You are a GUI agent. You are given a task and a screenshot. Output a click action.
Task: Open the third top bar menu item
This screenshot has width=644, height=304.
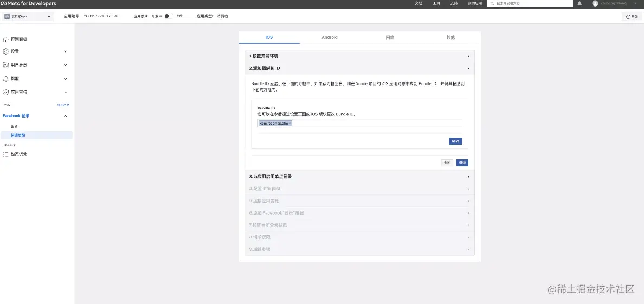454,3
